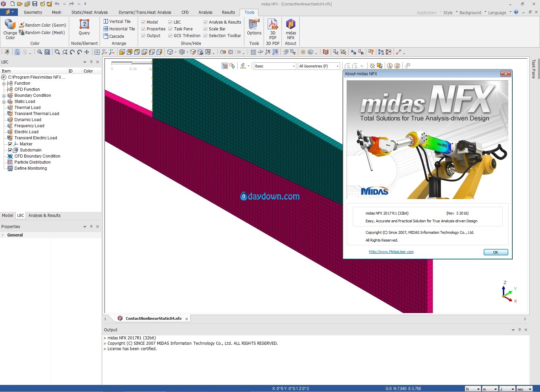This screenshot has height=392, width=540.
Task: Open the www.MidasUser.com link
Action: pos(391,252)
